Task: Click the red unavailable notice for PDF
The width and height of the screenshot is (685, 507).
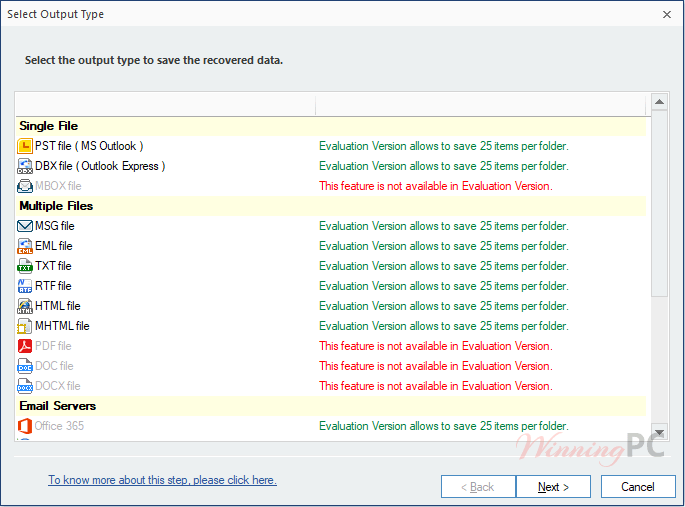Action: pyautogui.click(x=436, y=346)
